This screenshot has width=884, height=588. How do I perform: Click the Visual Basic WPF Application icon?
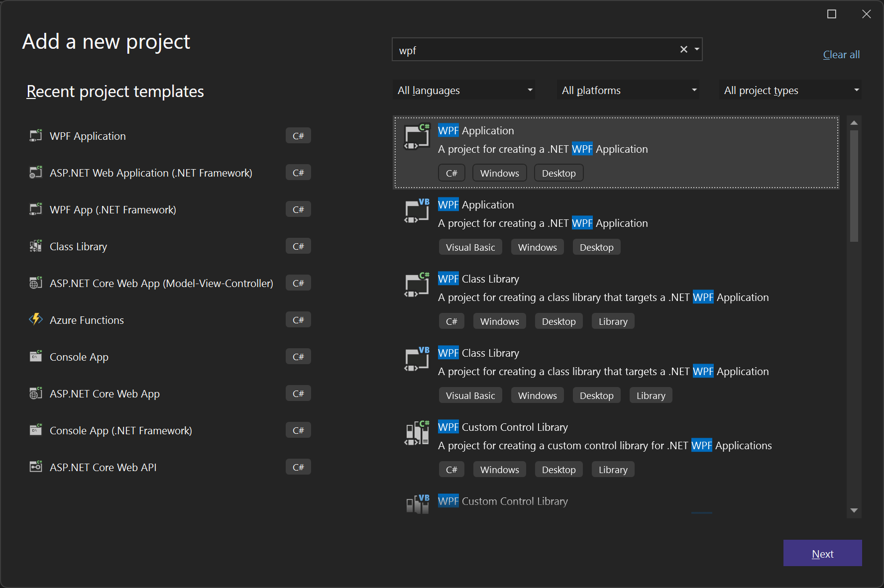coord(417,211)
